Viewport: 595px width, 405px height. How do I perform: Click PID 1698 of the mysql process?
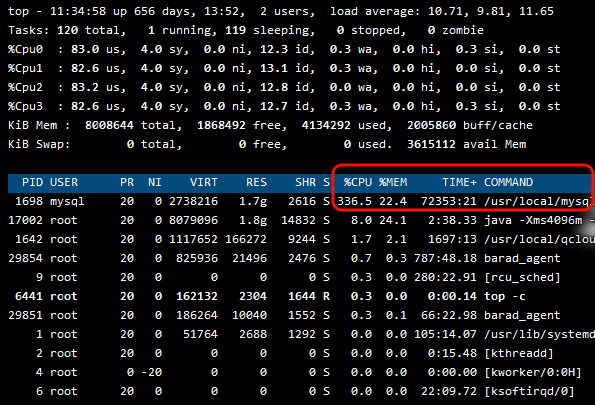[29, 201]
